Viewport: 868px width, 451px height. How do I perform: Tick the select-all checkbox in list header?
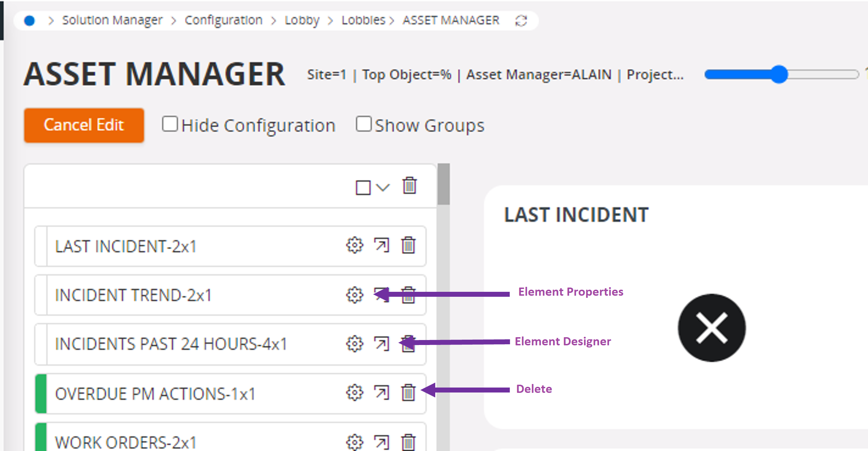click(x=363, y=188)
